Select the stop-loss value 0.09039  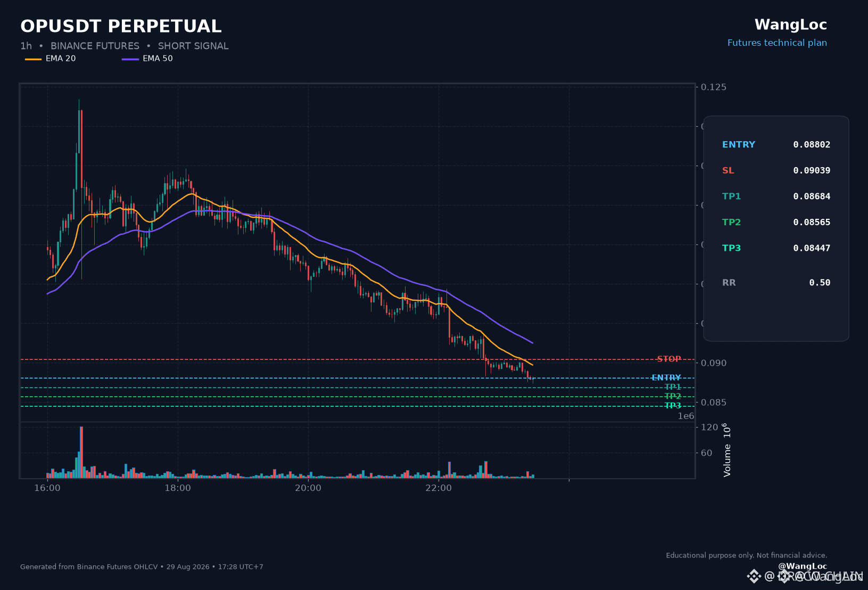point(812,170)
